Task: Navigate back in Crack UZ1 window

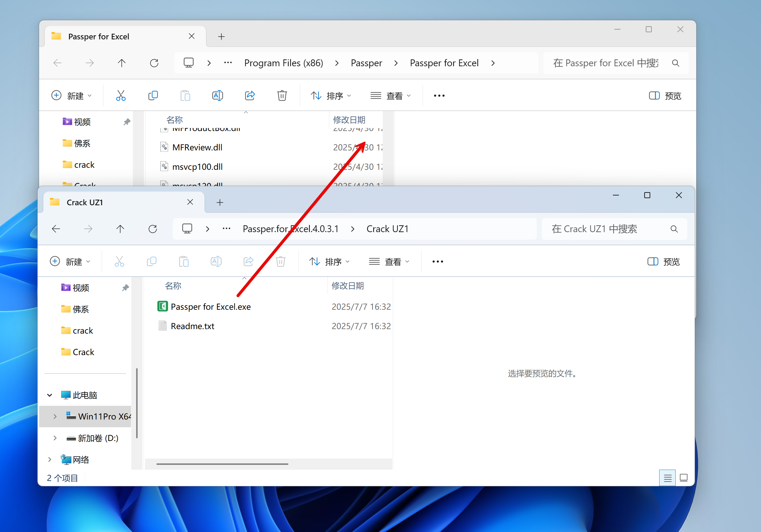Action: click(x=56, y=229)
